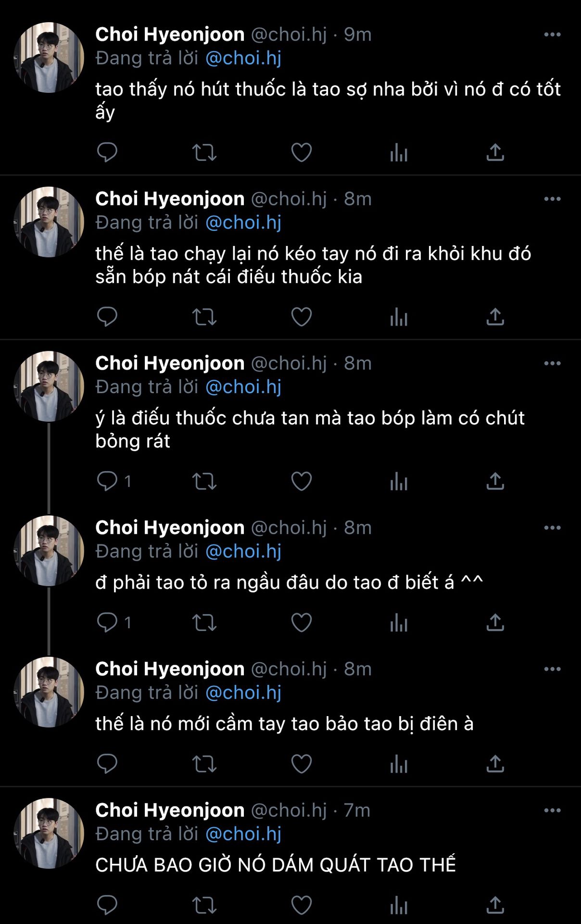Image resolution: width=581 pixels, height=924 pixels.
Task: View analytics of 'điếu thuốc chưa tan' tweet
Action: [x=399, y=481]
